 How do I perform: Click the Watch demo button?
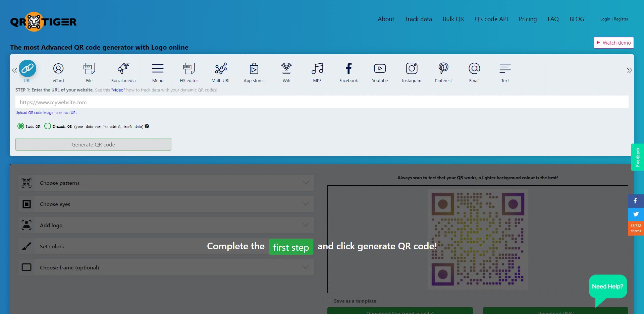click(x=614, y=43)
